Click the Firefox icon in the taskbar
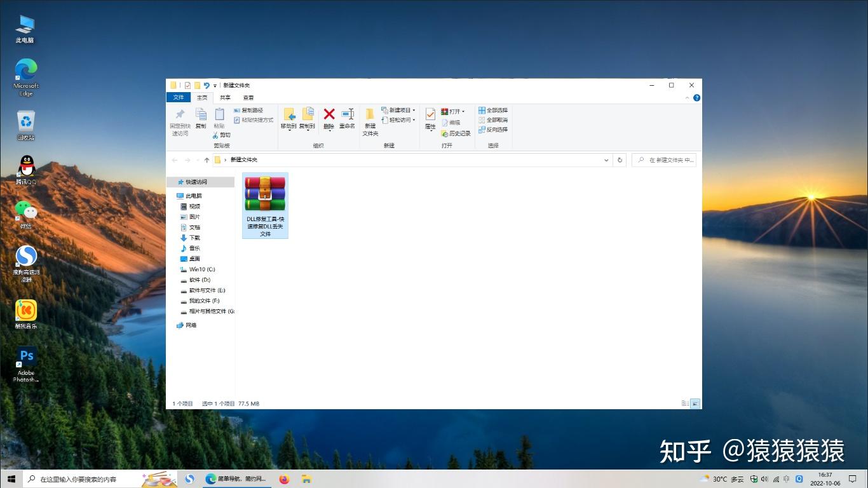 pyautogui.click(x=284, y=479)
